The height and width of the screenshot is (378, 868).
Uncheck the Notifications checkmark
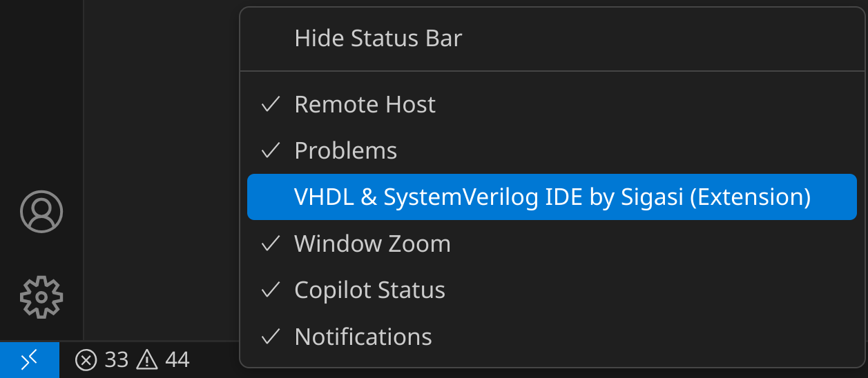tap(271, 337)
